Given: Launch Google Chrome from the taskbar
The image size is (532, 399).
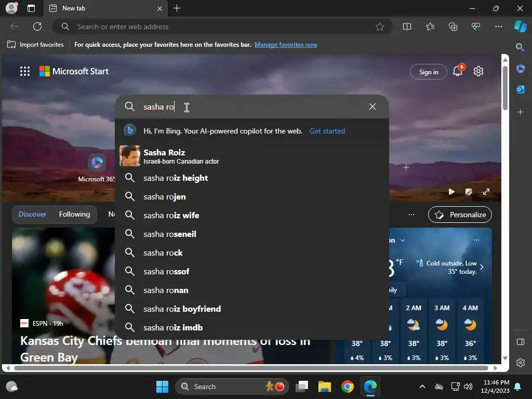Looking at the screenshot, I should point(347,387).
